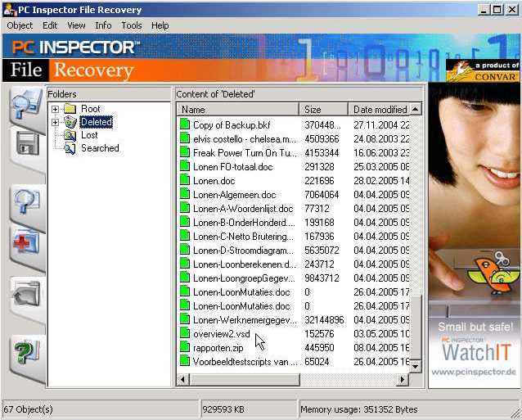Sort list by Size column header
The image size is (522, 420).
[x=323, y=110]
